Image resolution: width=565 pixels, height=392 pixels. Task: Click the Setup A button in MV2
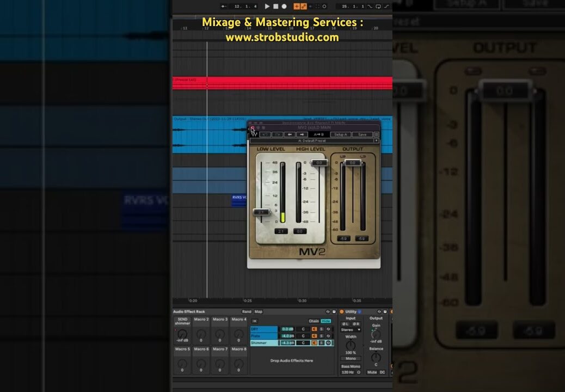341,134
